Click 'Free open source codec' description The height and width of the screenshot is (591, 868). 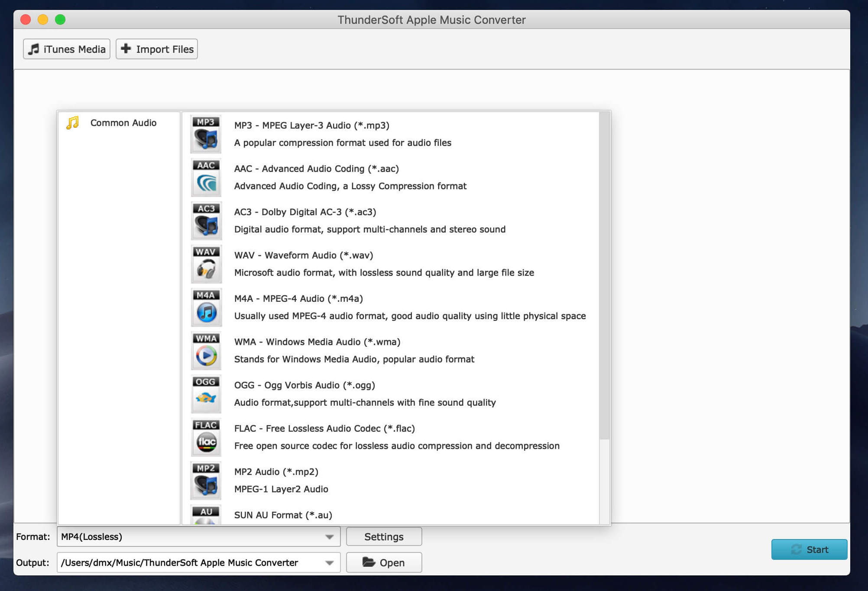click(397, 446)
